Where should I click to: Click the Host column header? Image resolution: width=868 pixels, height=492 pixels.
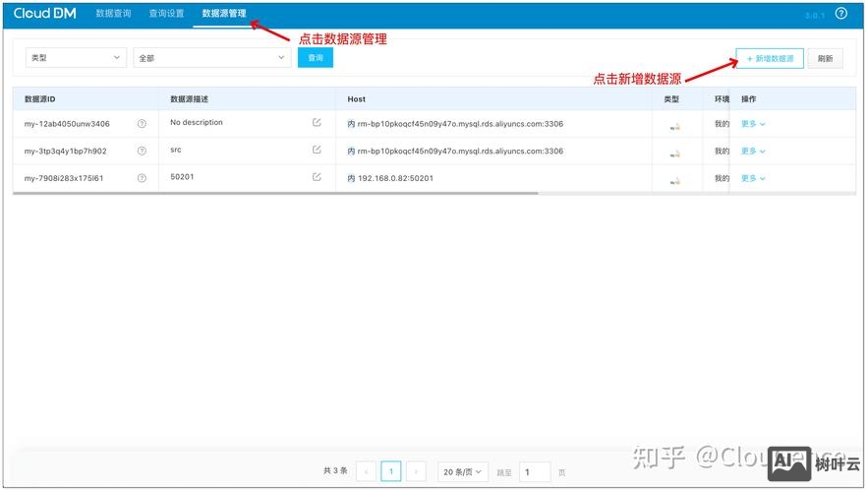[357, 99]
